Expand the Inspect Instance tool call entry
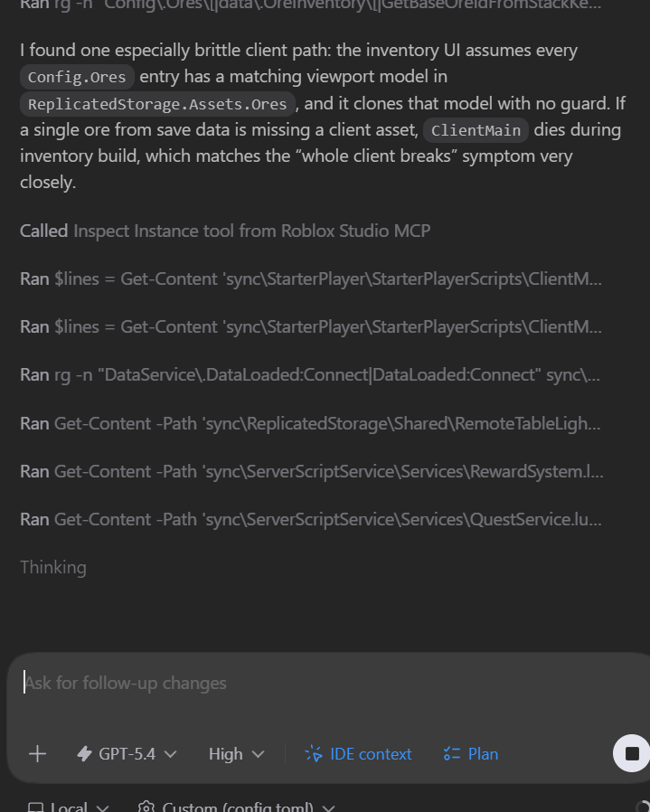 click(x=224, y=231)
